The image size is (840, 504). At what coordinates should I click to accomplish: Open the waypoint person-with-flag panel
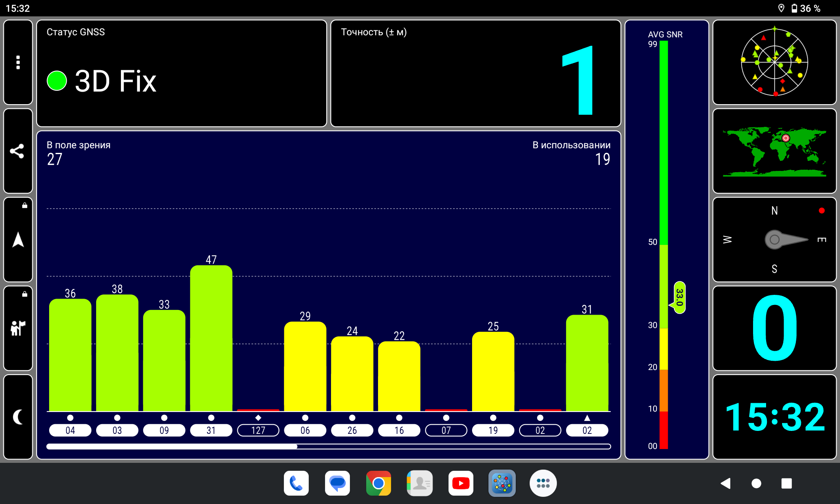[x=18, y=328]
